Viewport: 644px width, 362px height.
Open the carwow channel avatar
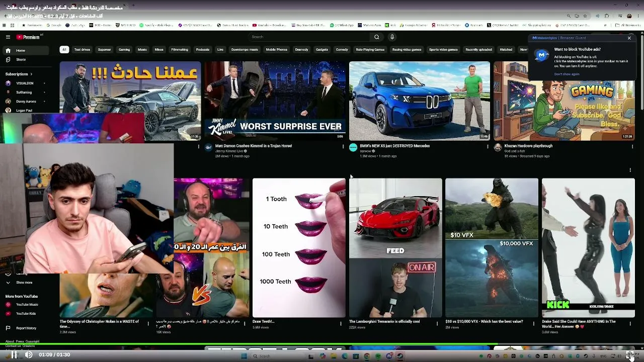(x=353, y=147)
